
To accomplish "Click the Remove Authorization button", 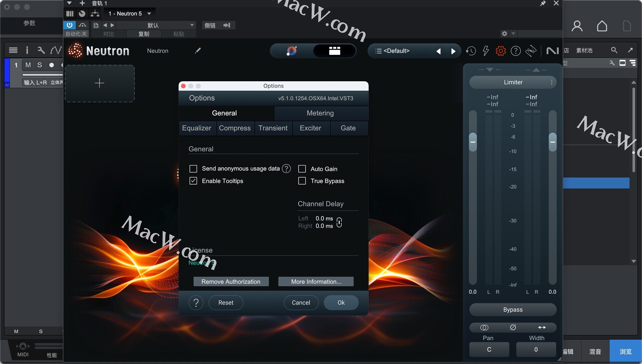I will click(x=231, y=282).
